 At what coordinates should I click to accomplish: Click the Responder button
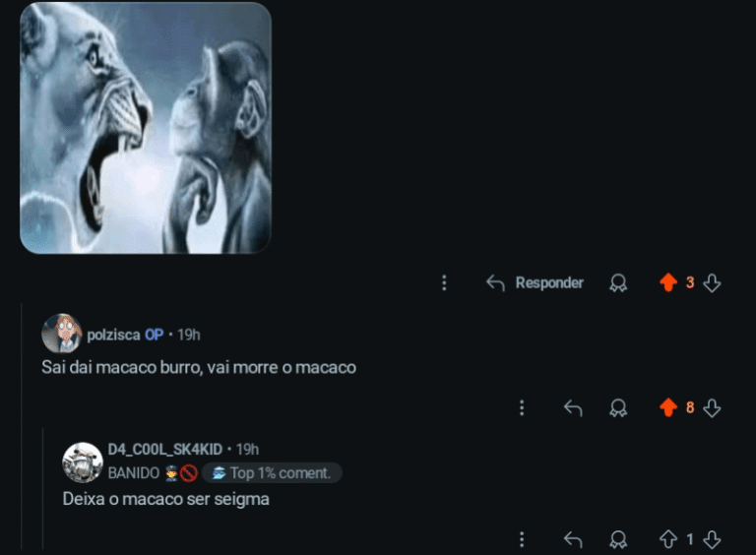(535, 282)
